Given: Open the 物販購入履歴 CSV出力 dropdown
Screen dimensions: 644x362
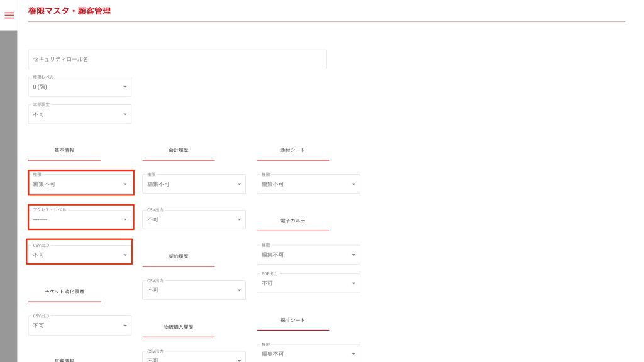Looking at the screenshot, I should click(194, 357).
